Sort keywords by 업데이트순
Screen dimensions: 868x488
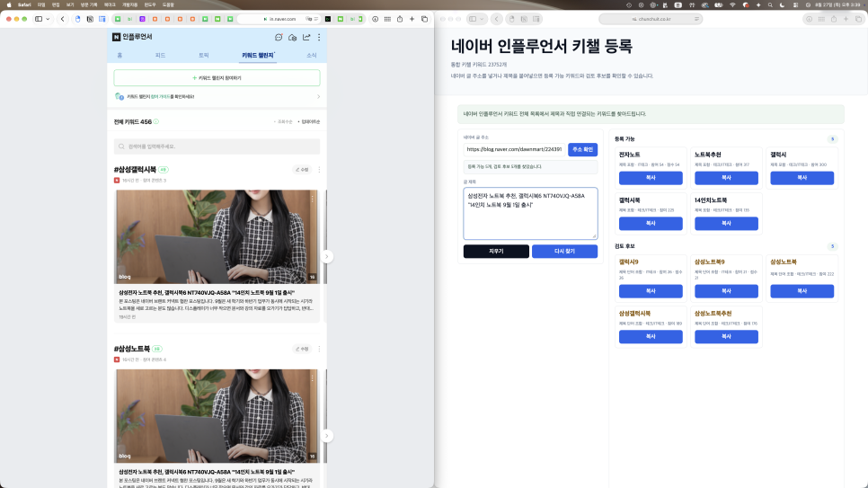pos(309,122)
